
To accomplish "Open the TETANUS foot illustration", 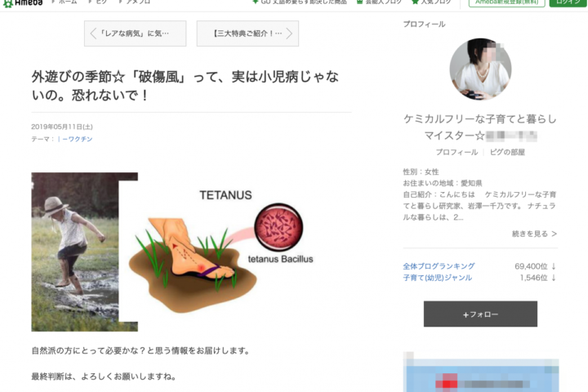I will pyautogui.click(x=221, y=252).
